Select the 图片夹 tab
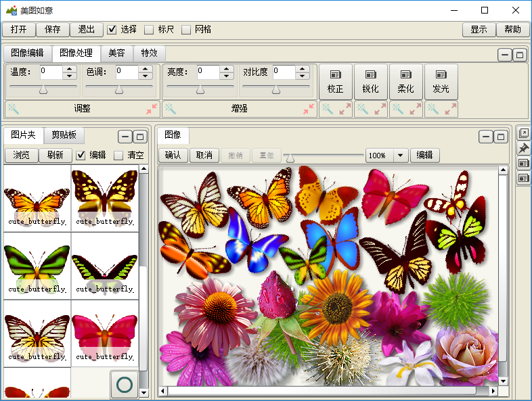This screenshot has width=532, height=401. tap(24, 135)
